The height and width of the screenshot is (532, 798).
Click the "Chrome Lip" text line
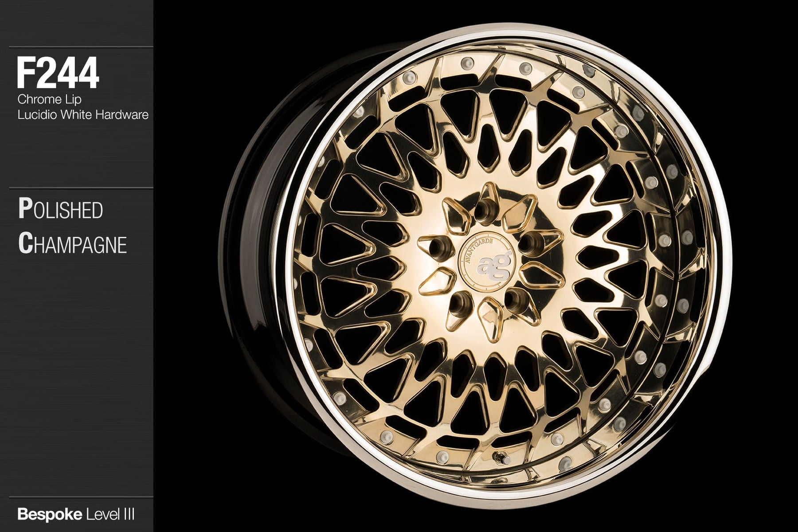[x=49, y=99]
